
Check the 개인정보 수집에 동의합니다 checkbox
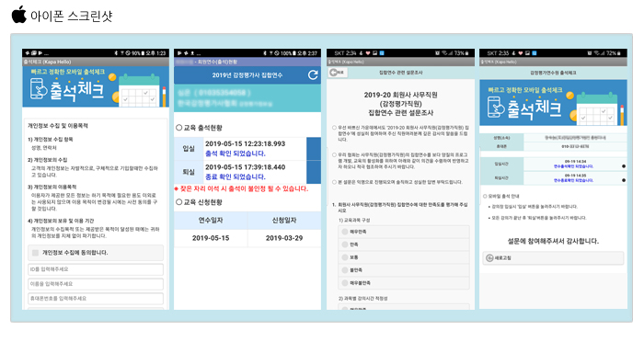35,253
